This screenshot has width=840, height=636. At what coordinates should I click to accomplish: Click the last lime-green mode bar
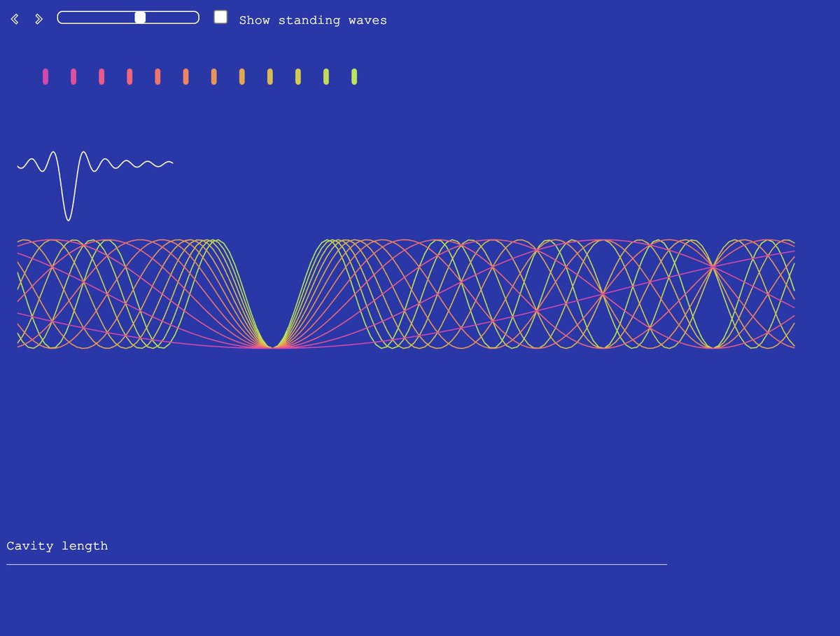click(354, 77)
